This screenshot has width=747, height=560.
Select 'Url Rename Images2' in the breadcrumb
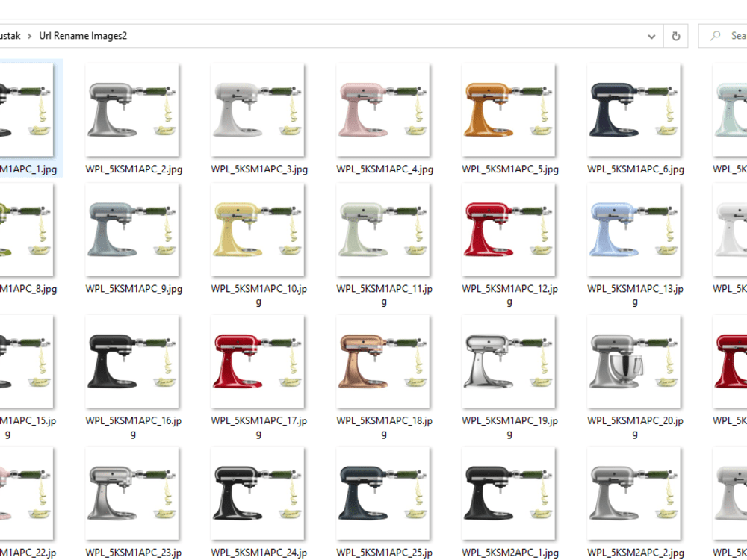click(x=83, y=36)
